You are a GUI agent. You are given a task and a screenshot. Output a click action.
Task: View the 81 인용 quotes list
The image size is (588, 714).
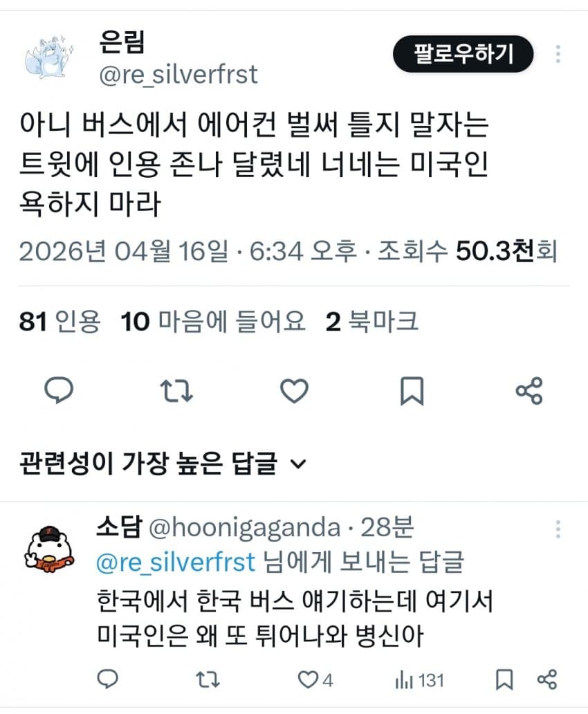coord(59,322)
